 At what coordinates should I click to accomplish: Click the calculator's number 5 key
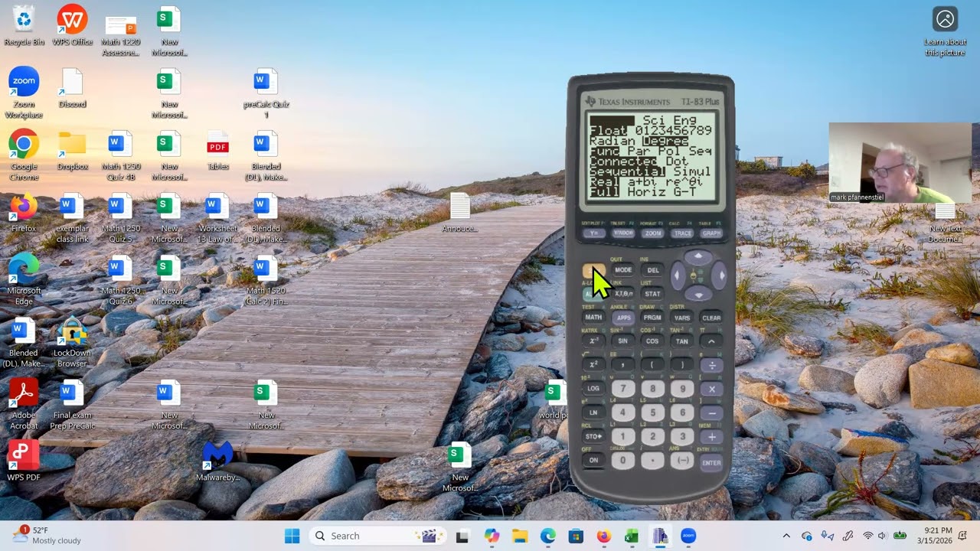[652, 412]
